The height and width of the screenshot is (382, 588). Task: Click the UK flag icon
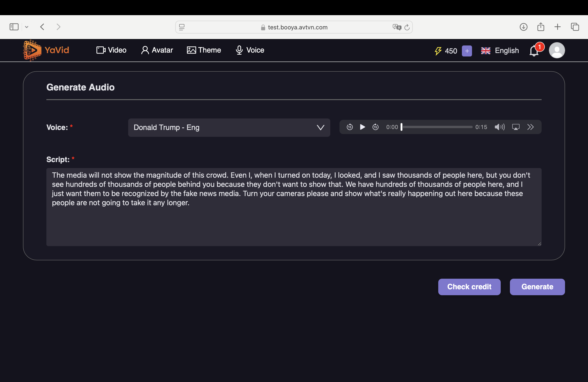pyautogui.click(x=486, y=51)
